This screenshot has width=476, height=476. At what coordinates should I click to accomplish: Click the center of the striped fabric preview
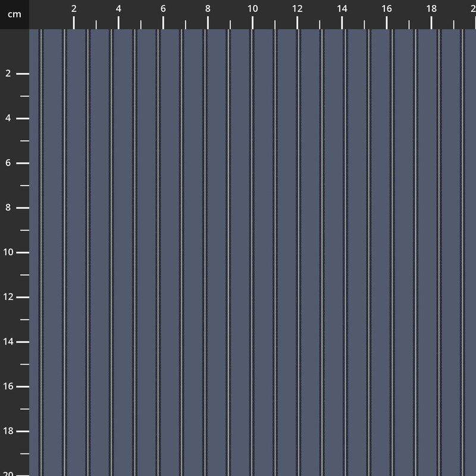(x=252, y=252)
